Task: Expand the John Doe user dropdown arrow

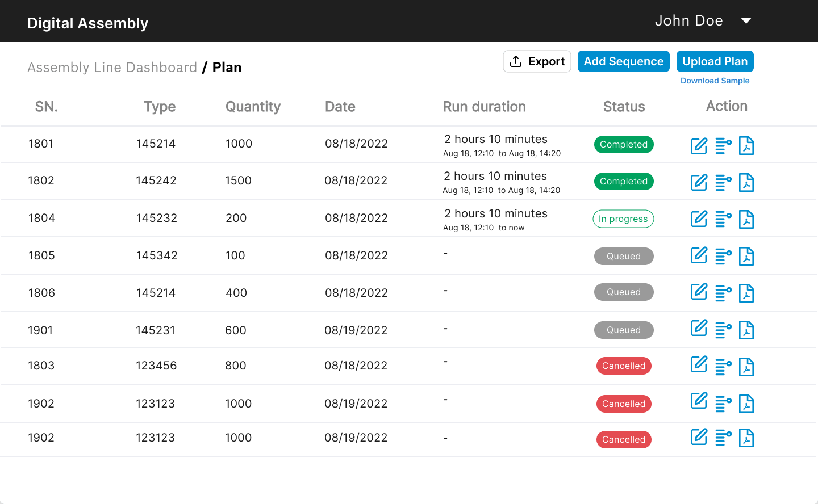Action: tap(746, 21)
